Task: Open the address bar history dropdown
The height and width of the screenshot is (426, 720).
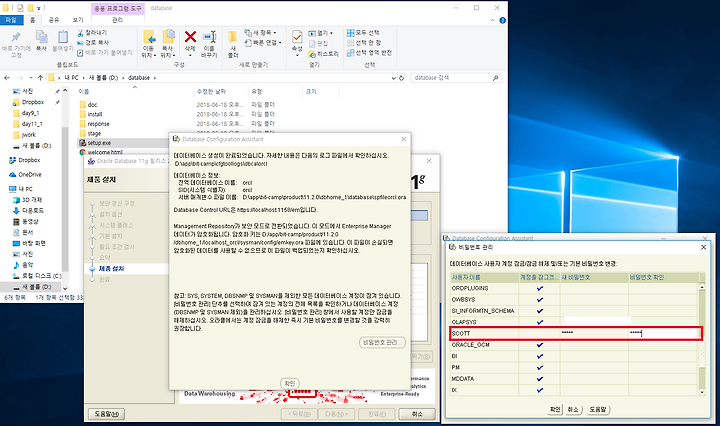Action: (x=394, y=78)
